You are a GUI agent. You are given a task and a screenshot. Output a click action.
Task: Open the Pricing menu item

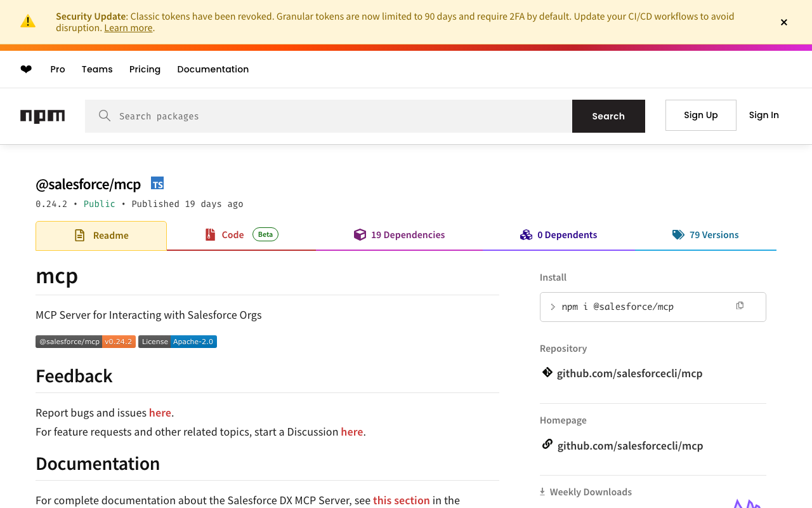point(145,69)
